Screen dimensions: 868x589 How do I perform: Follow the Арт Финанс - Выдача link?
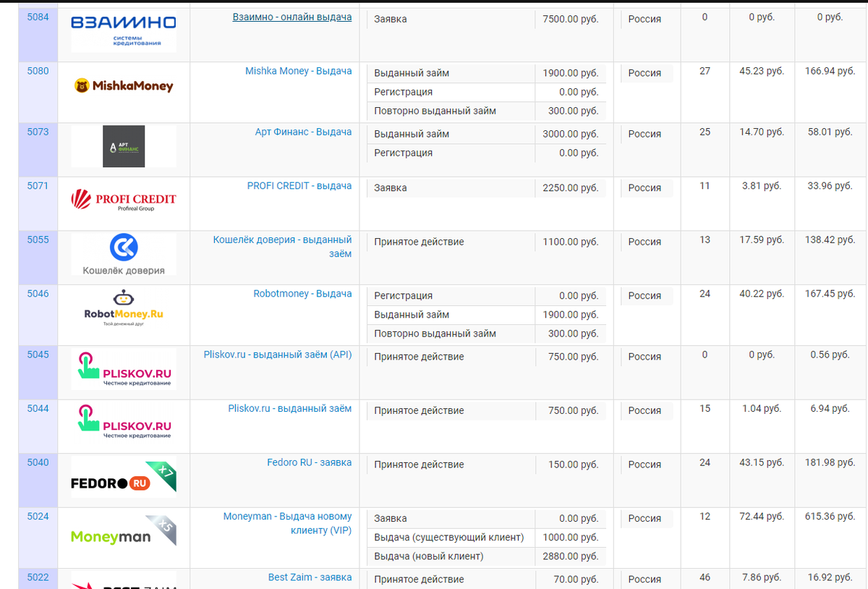pos(304,132)
